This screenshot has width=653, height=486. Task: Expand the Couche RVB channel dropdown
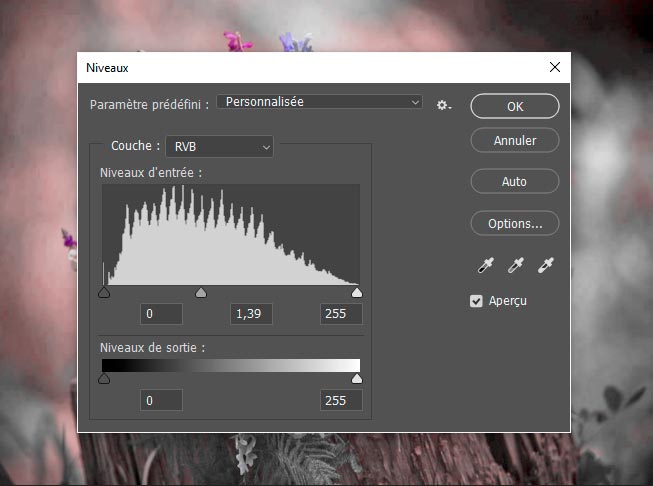219,147
